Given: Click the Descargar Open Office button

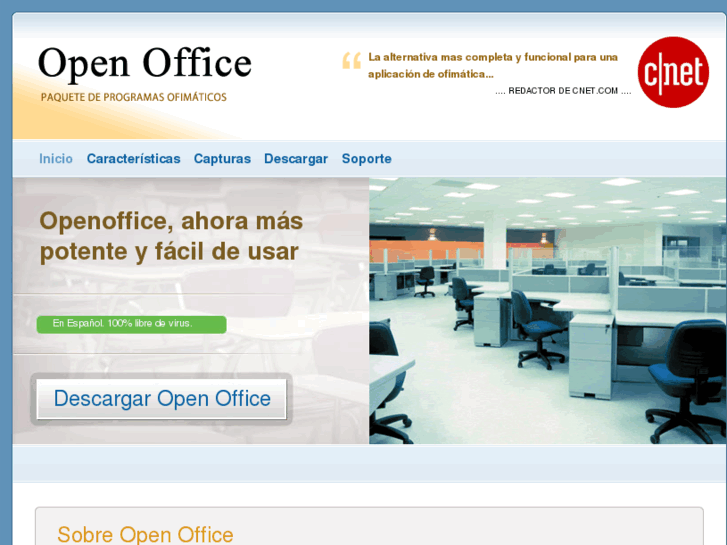Looking at the screenshot, I should tap(161, 399).
